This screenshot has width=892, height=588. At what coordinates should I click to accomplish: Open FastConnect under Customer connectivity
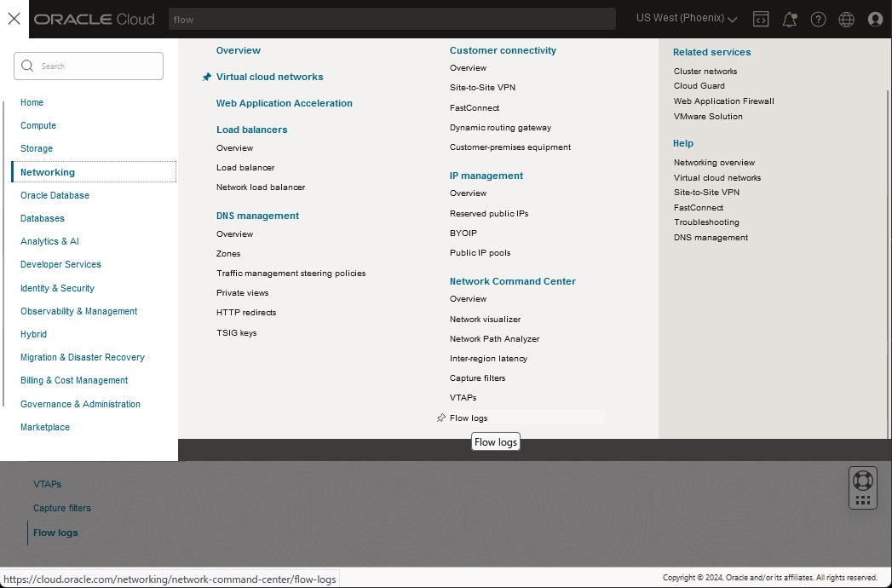pos(475,107)
